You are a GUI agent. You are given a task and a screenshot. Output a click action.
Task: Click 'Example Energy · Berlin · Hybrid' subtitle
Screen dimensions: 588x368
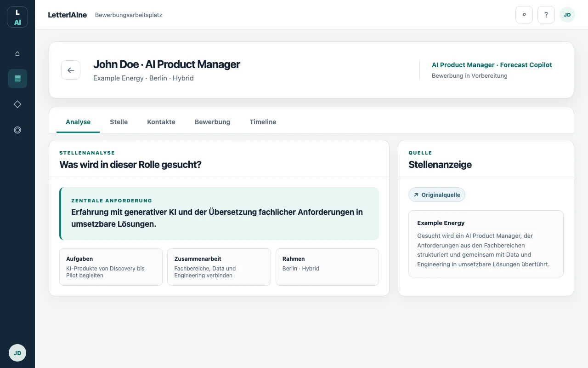pyautogui.click(x=143, y=78)
